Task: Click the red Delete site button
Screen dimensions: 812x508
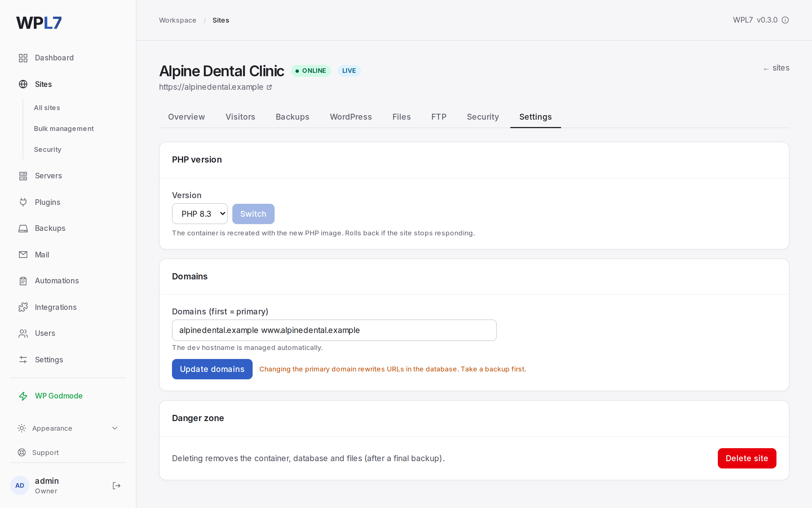Action: point(747,458)
